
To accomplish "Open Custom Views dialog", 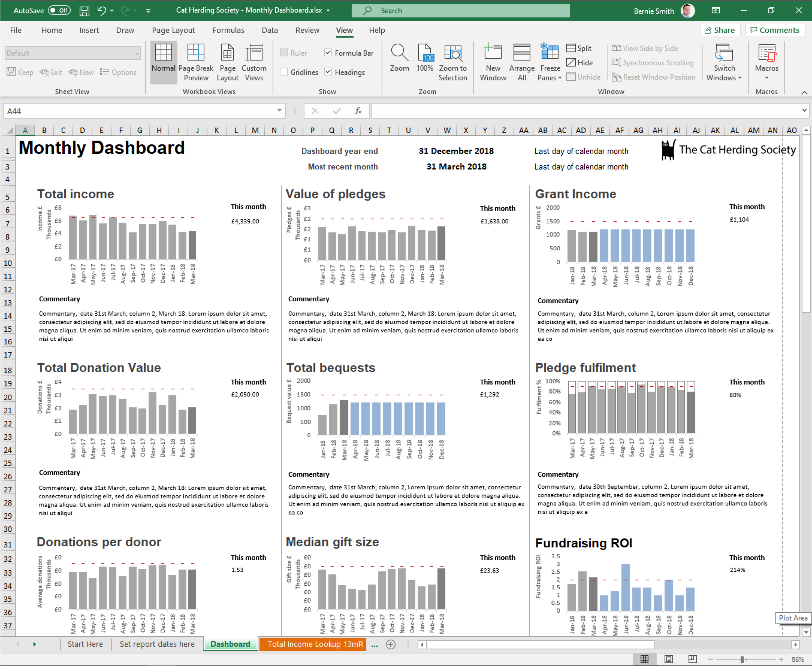I will tap(254, 62).
